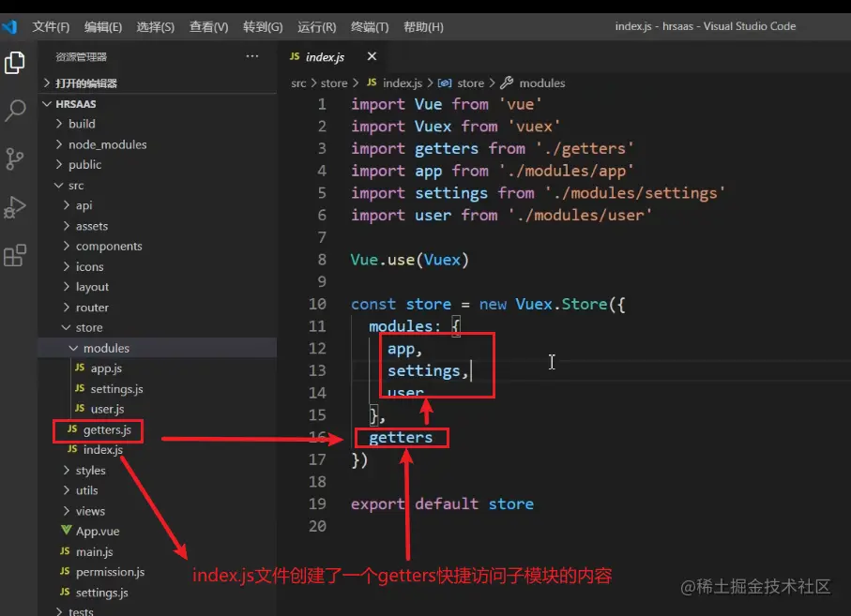851x616 pixels.
Task: Click the Vue file icon beside App.vue
Action: point(67,530)
